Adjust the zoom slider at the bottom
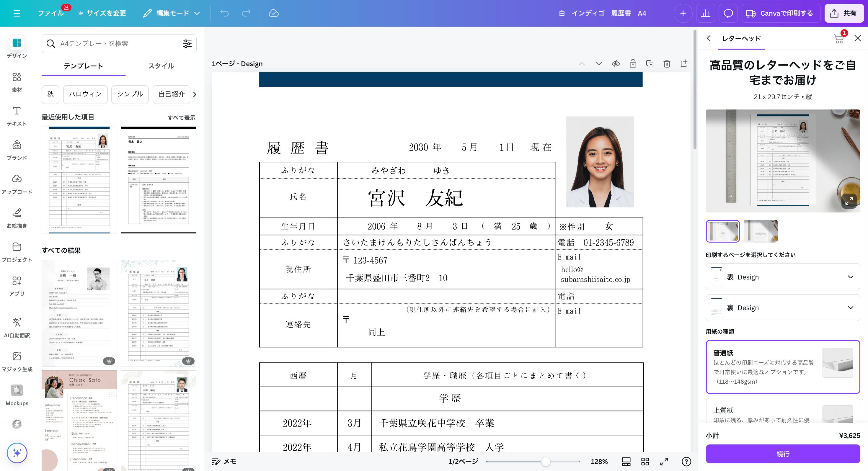Screen dimensions: 868x471 tap(546, 462)
